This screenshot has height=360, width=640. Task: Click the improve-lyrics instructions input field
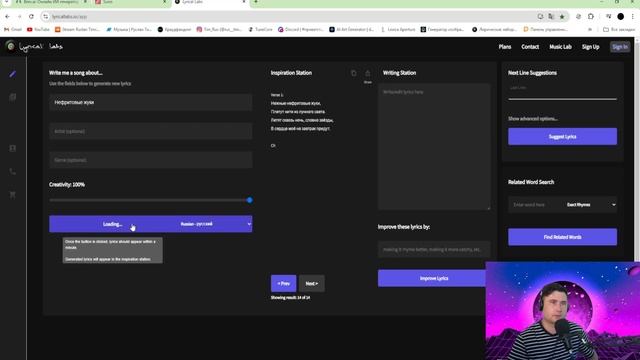tap(433, 249)
